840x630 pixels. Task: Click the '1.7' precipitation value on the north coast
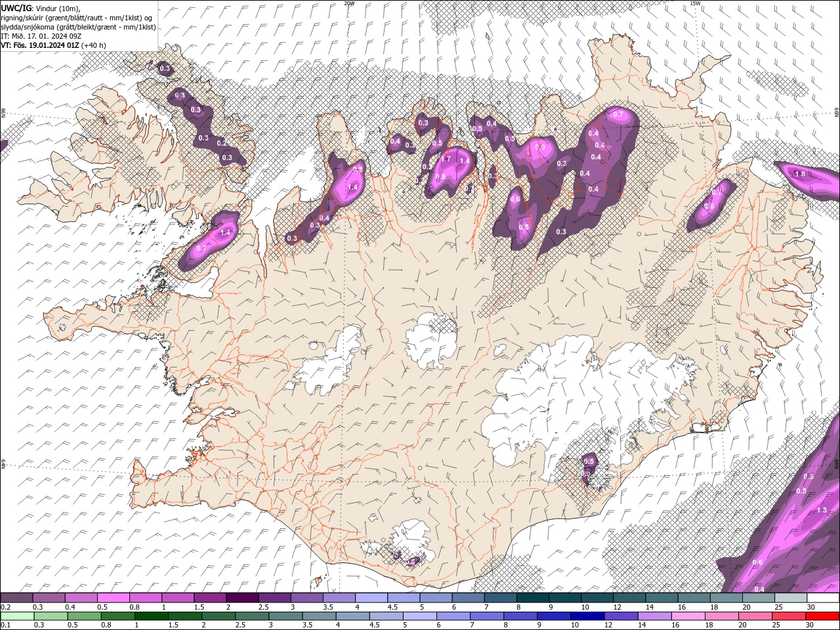pyautogui.click(x=445, y=159)
